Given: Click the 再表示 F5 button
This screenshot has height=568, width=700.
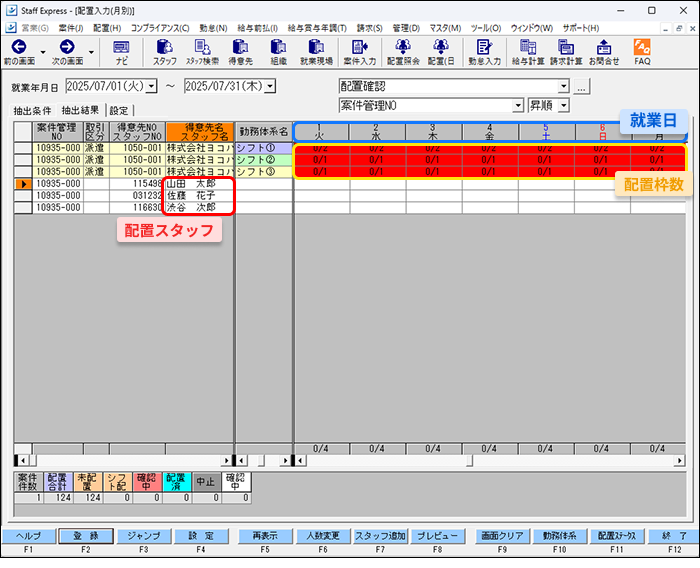Looking at the screenshot, I should tap(265, 536).
